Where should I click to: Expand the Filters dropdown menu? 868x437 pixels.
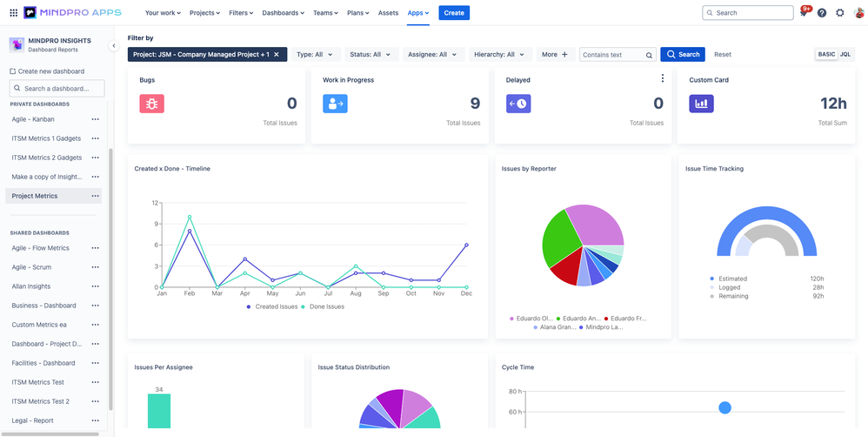[x=241, y=13]
